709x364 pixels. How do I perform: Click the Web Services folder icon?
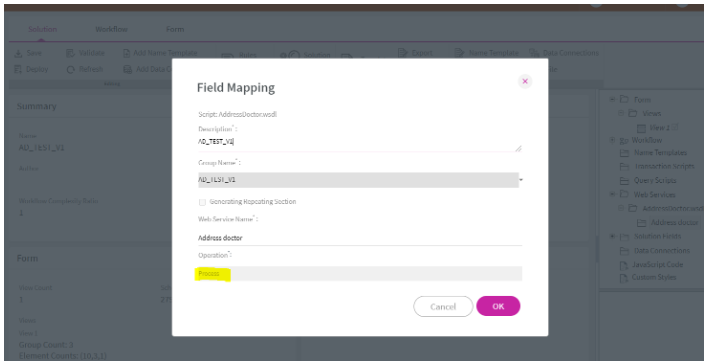[624, 194]
